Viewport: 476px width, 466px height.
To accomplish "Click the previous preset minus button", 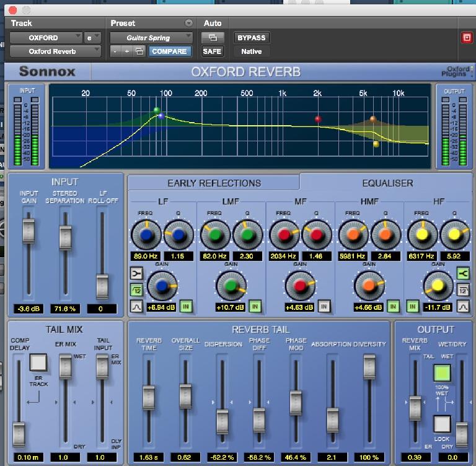I will click(115, 51).
